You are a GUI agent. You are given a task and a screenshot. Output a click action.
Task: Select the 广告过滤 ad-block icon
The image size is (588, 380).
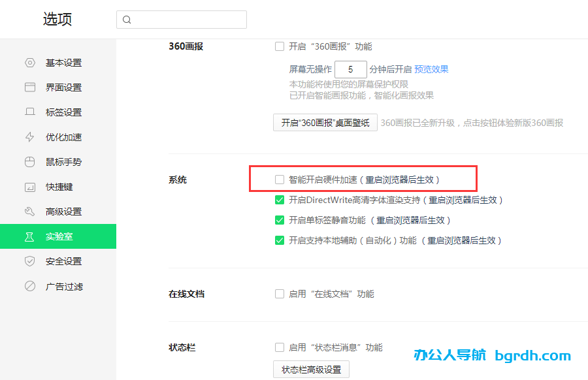[29, 286]
